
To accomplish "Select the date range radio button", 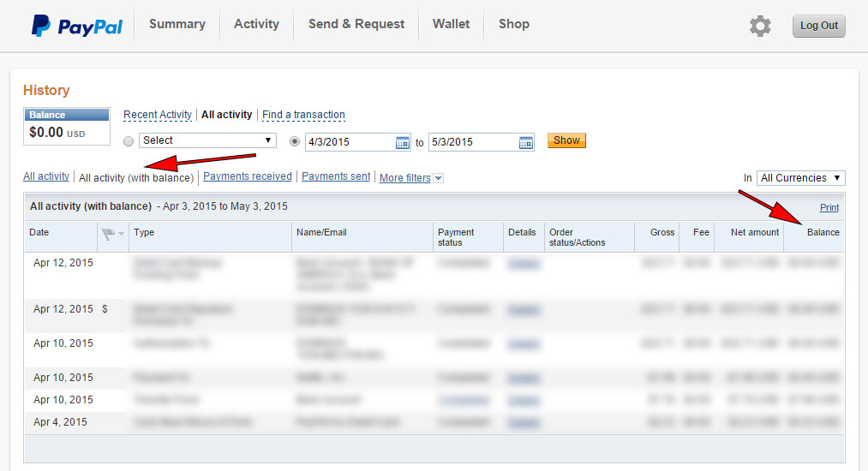I will click(x=295, y=141).
